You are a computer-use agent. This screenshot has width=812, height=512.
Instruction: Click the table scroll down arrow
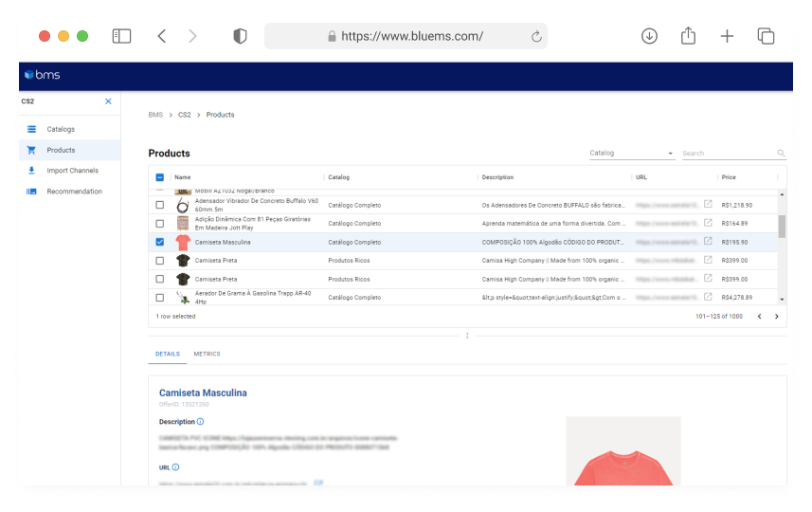click(x=782, y=299)
